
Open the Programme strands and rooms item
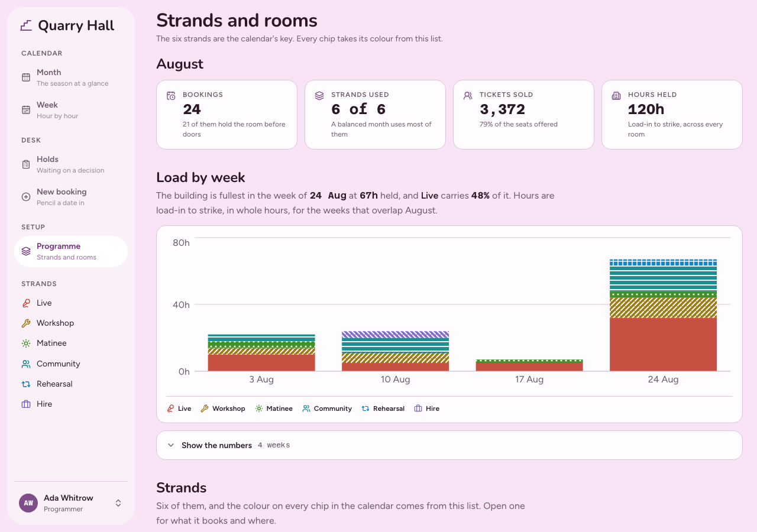point(71,251)
